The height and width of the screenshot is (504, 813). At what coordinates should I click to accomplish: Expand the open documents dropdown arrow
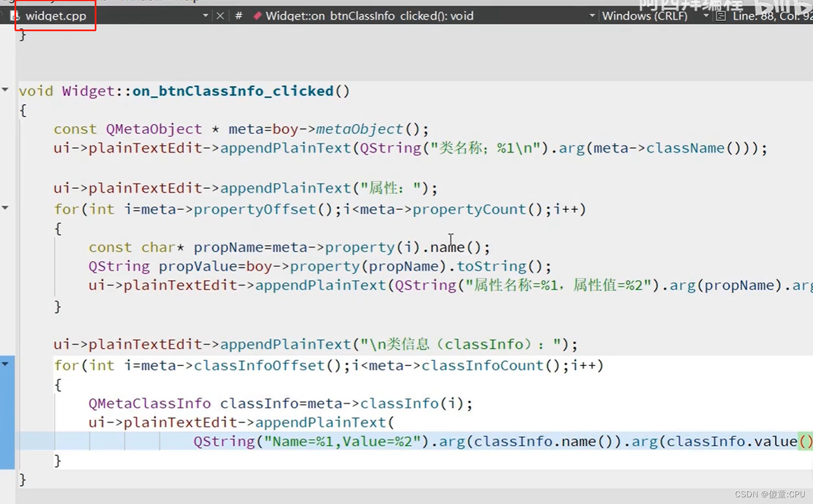(205, 16)
